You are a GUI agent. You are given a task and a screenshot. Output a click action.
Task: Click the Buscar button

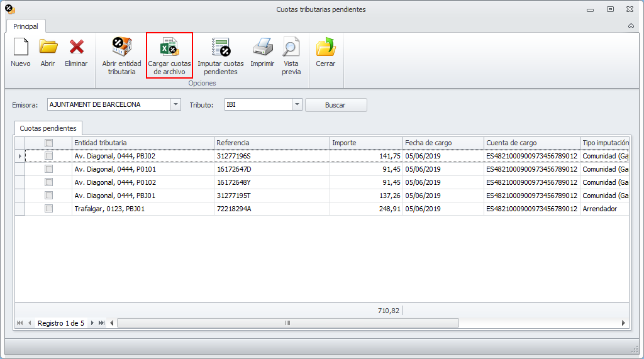click(x=336, y=105)
